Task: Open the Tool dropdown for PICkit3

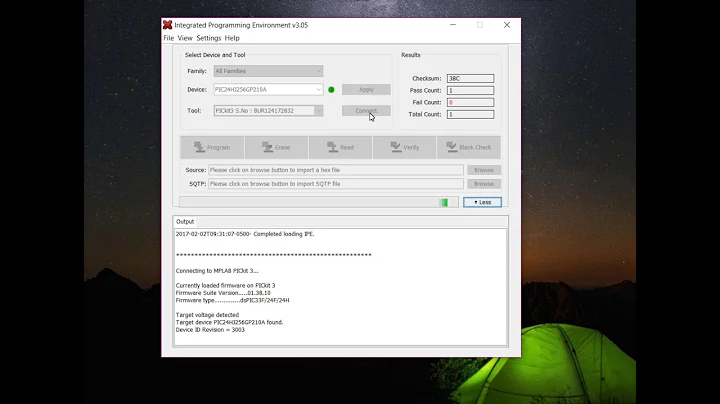Action: point(268,111)
